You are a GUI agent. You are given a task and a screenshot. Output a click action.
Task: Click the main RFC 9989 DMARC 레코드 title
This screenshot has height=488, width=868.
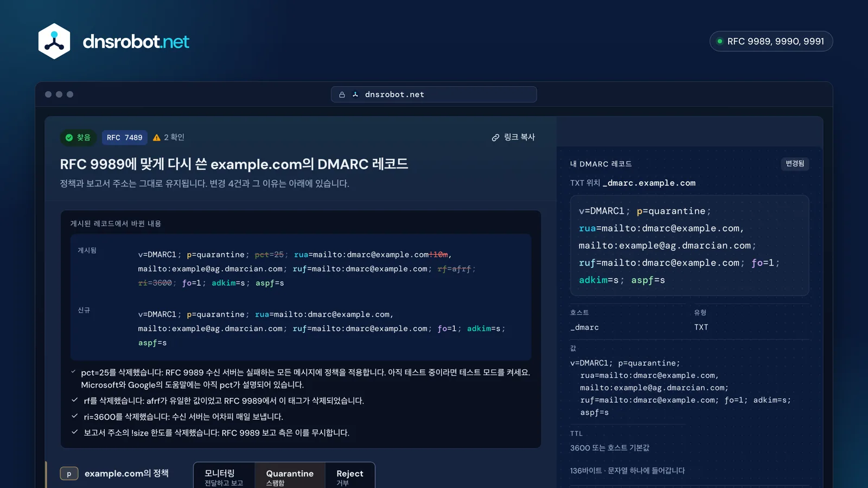[234, 164]
